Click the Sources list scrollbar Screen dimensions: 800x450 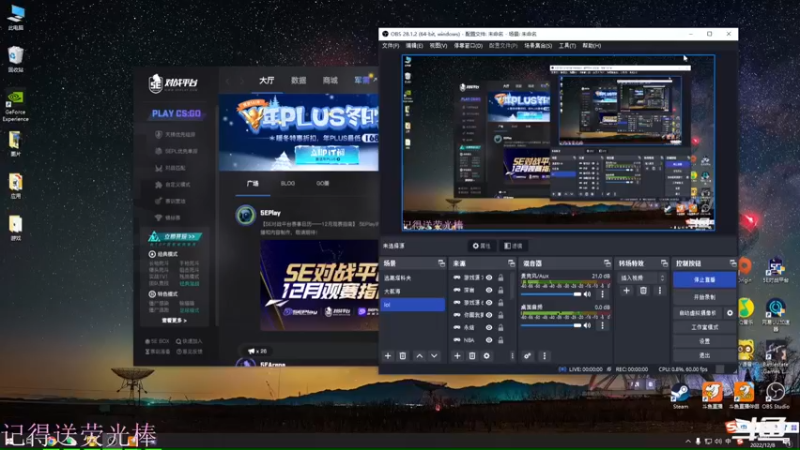[x=512, y=288]
